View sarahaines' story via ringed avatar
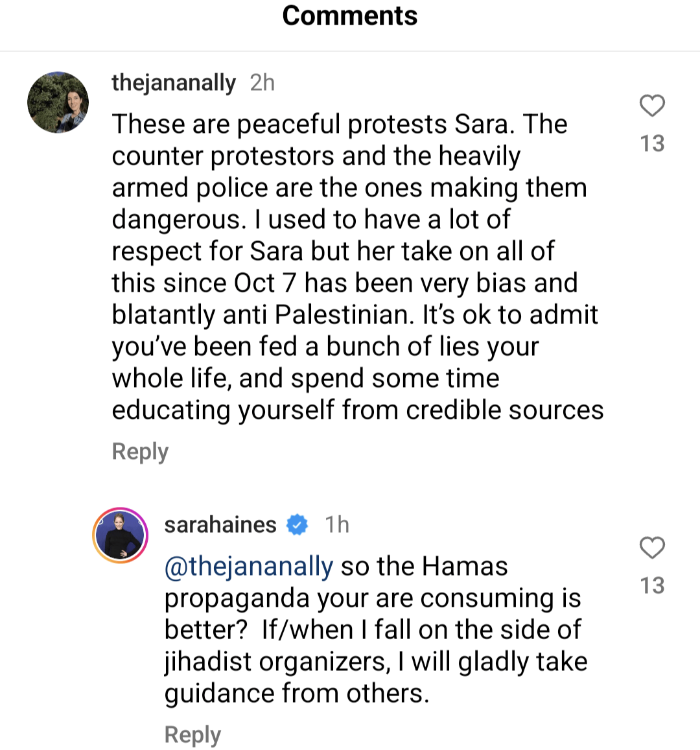The height and width of the screenshot is (750, 700). pos(120,535)
